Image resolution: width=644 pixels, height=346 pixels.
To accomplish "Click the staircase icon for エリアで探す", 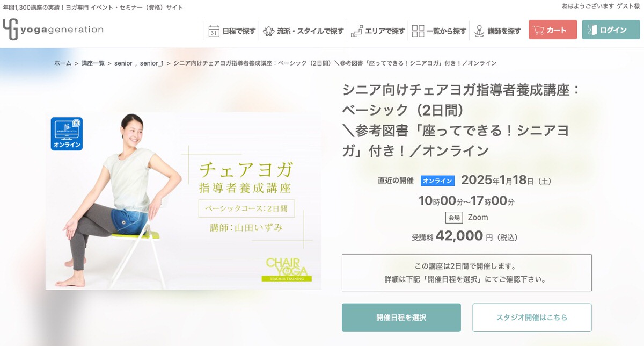I will [356, 31].
